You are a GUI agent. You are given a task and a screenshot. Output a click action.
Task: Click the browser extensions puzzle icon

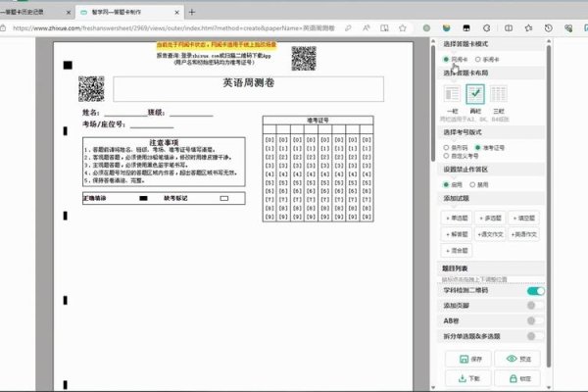tap(486, 28)
